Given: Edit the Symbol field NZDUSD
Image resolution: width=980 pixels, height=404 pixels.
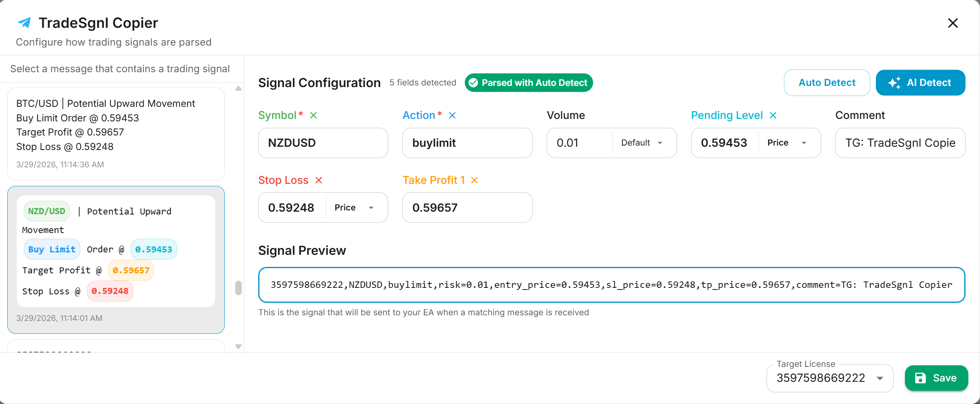Looking at the screenshot, I should click(x=323, y=143).
